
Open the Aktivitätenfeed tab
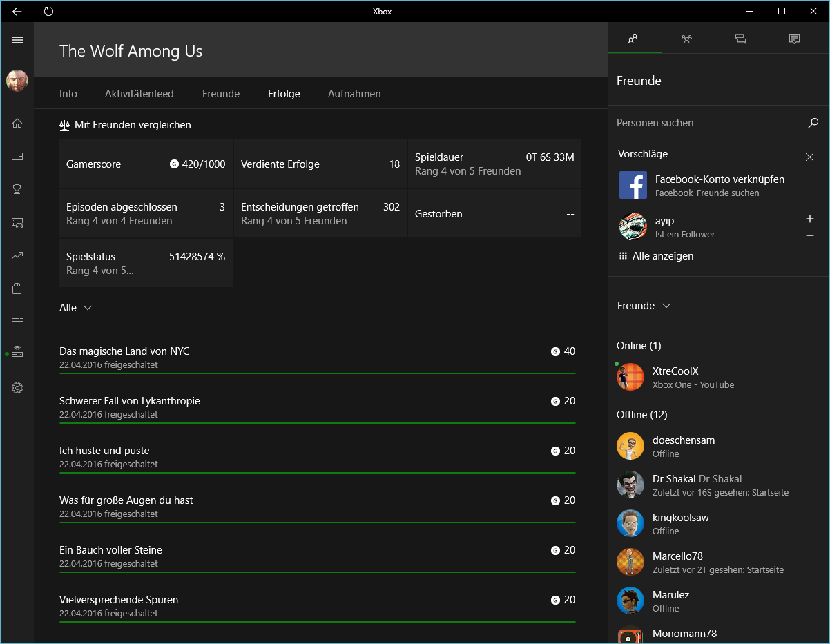pyautogui.click(x=139, y=94)
